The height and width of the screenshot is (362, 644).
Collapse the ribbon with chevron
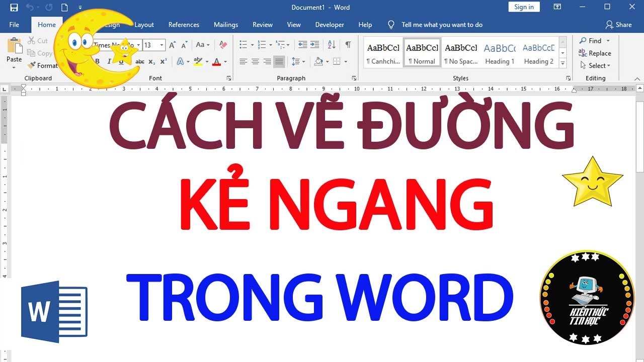coord(637,78)
